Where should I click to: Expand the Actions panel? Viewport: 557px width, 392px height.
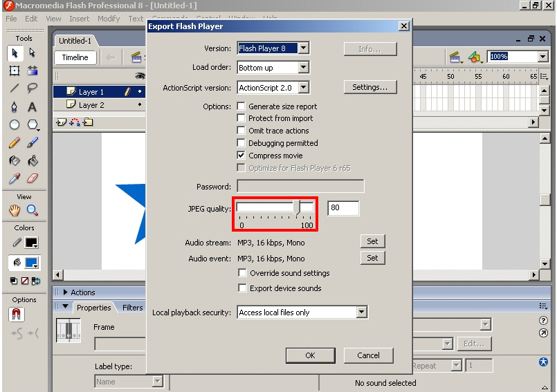pos(65,292)
